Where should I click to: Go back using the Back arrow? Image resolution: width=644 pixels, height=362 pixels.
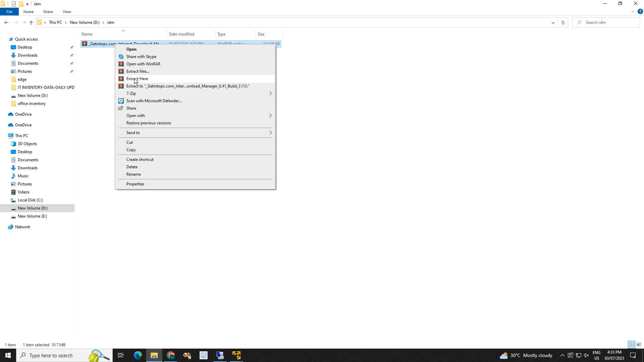6,22
